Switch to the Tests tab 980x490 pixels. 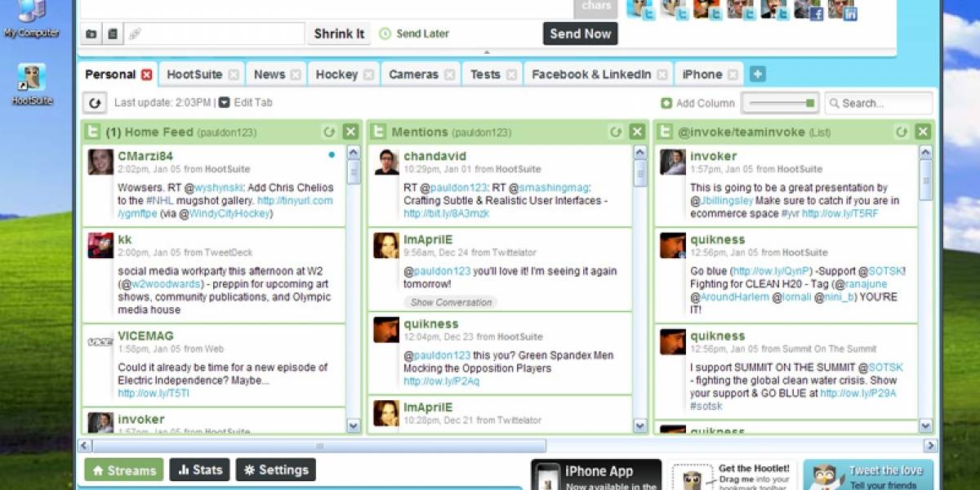pos(485,74)
